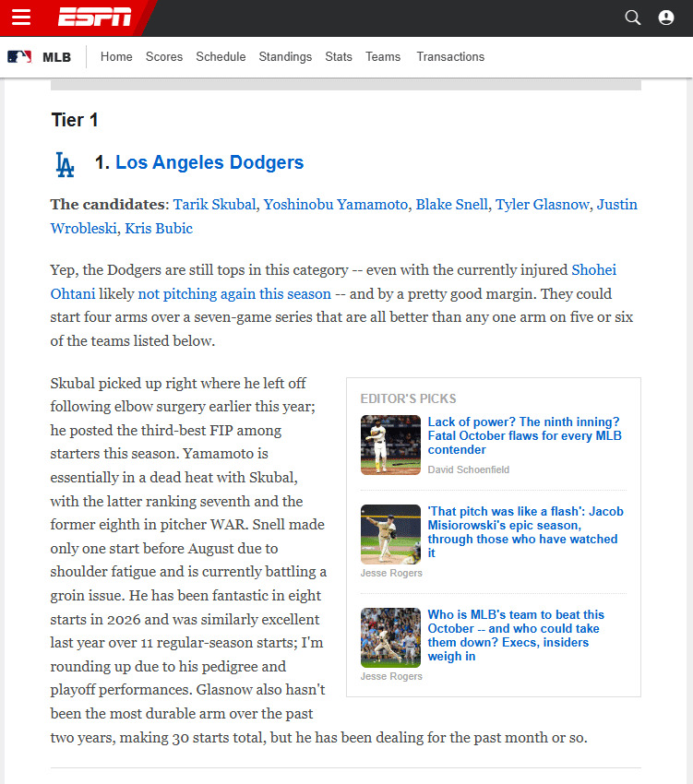
Task: Open 'Who is MLB's team to beat' article
Action: [516, 635]
